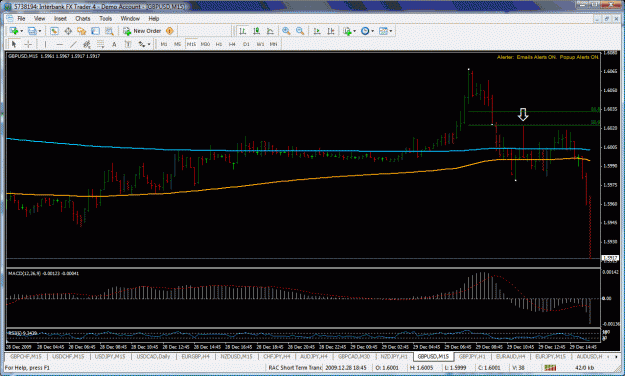The image size is (625, 376).
Task: Toggle the Expert Advisors icon
Action: pyautogui.click(x=170, y=31)
